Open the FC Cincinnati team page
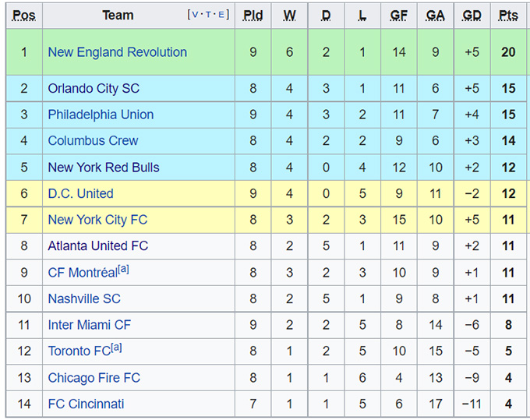This screenshot has height=420, width=530. 86,404
